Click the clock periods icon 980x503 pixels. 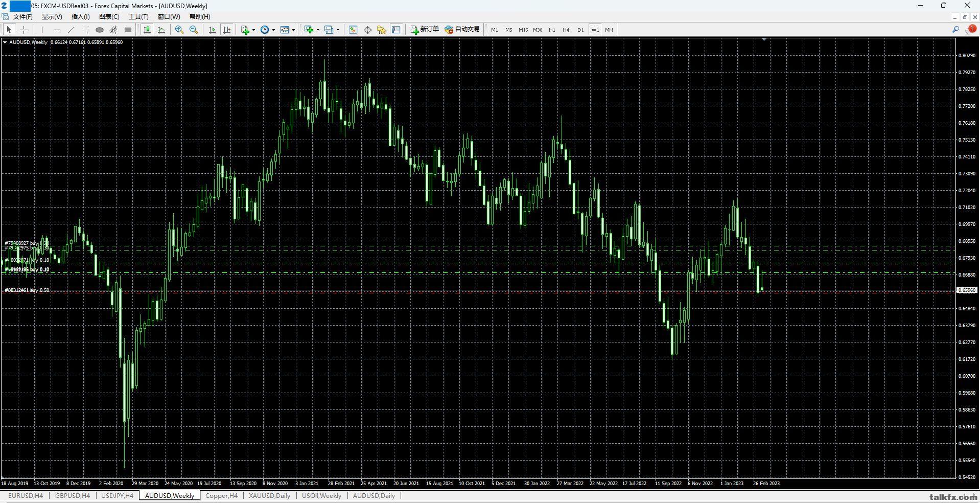point(265,30)
